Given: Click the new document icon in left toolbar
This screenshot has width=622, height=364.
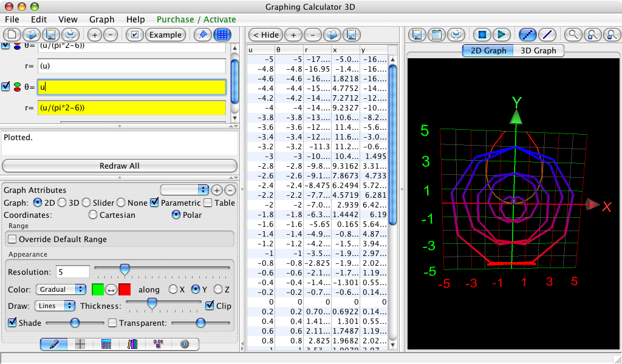Looking at the screenshot, I should (x=13, y=35).
